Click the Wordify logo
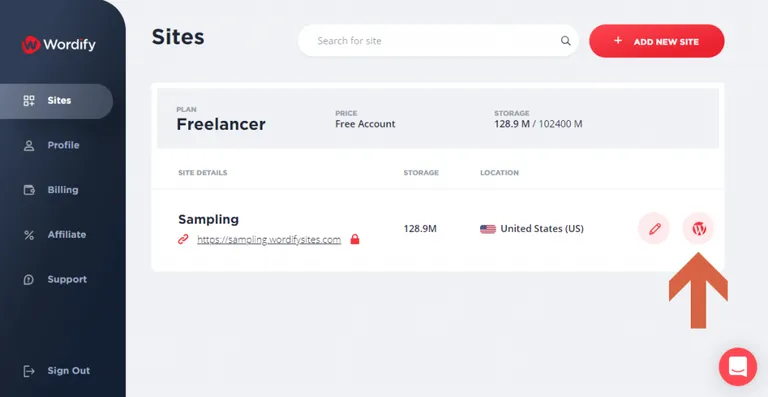 pyautogui.click(x=59, y=45)
